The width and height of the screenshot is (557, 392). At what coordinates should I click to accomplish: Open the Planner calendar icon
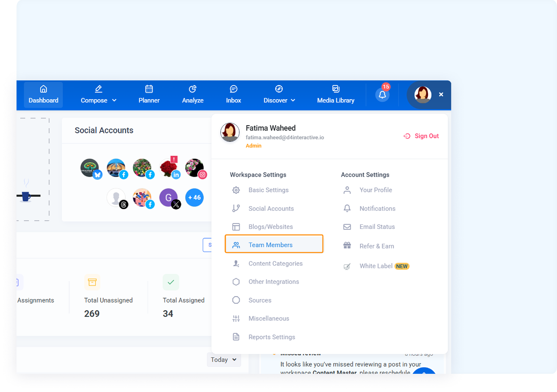coord(149,89)
